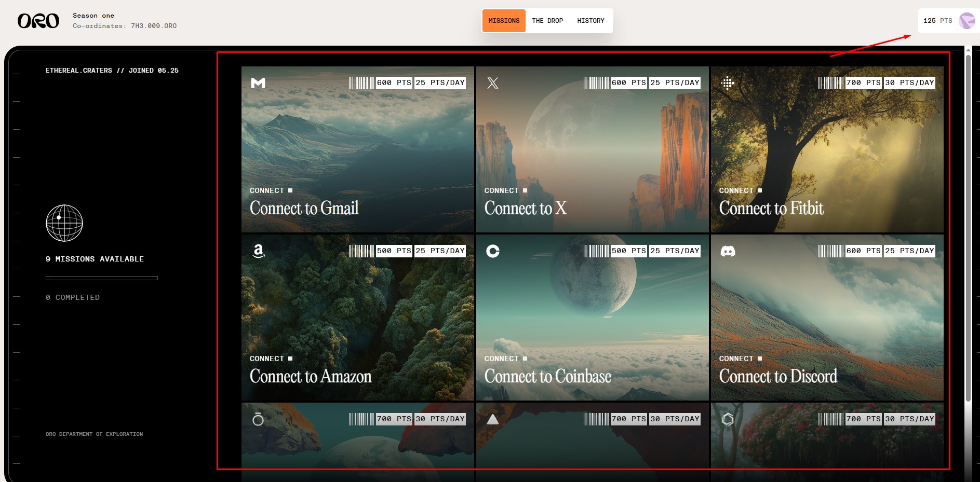Click the white triangle mission icon
The width and height of the screenshot is (980, 482).
tap(493, 419)
